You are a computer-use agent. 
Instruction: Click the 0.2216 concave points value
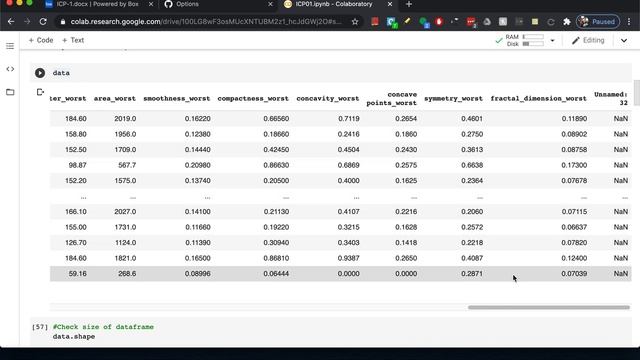pos(406,212)
